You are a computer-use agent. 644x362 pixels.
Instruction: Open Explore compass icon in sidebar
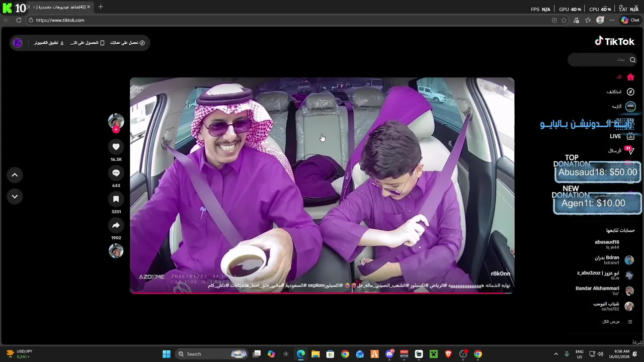(630, 92)
